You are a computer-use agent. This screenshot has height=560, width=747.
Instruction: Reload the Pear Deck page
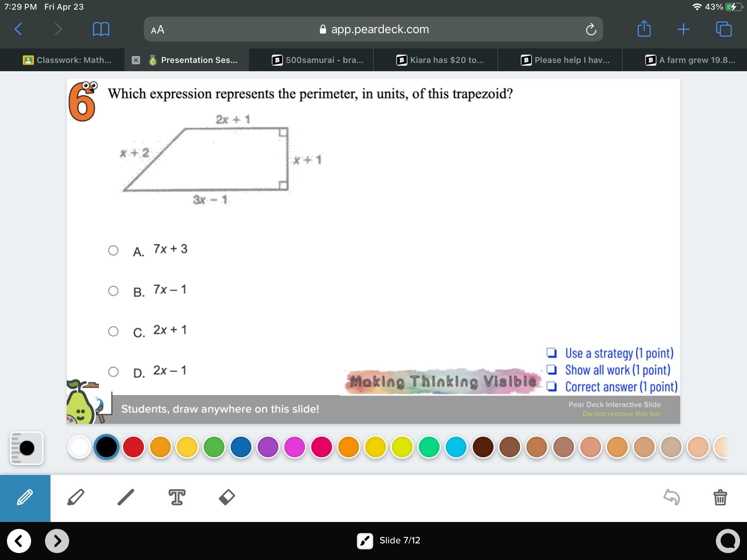[x=591, y=30]
